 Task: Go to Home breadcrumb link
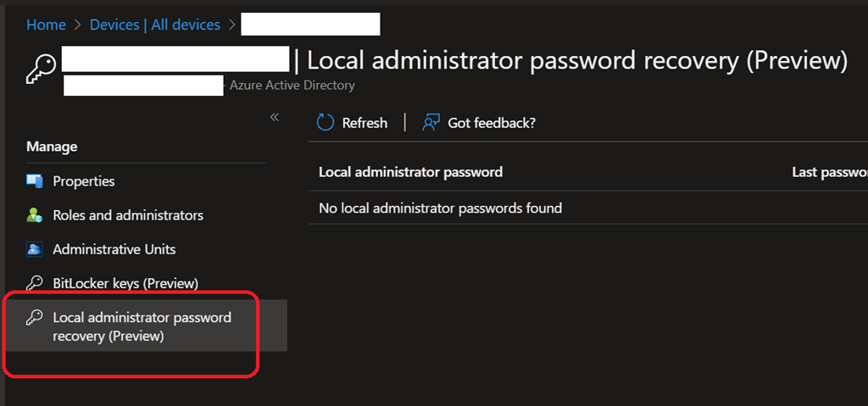[46, 25]
